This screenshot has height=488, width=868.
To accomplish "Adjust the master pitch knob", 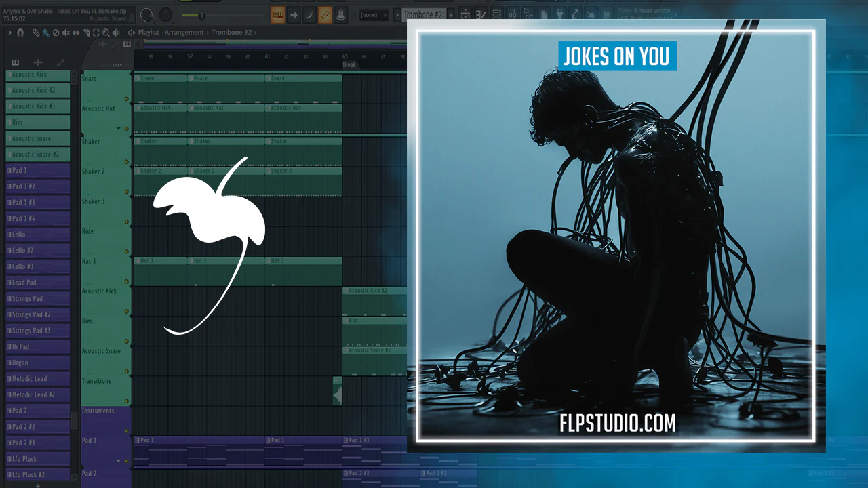I will tap(165, 14).
